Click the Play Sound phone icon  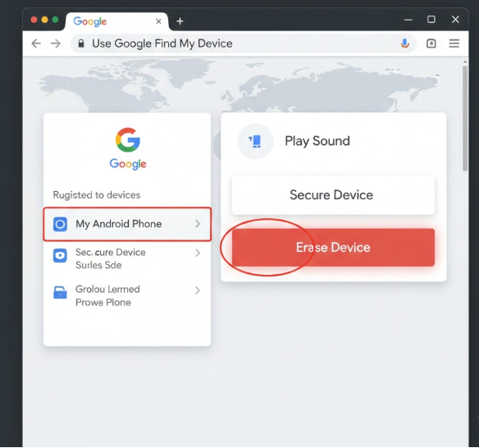click(255, 141)
